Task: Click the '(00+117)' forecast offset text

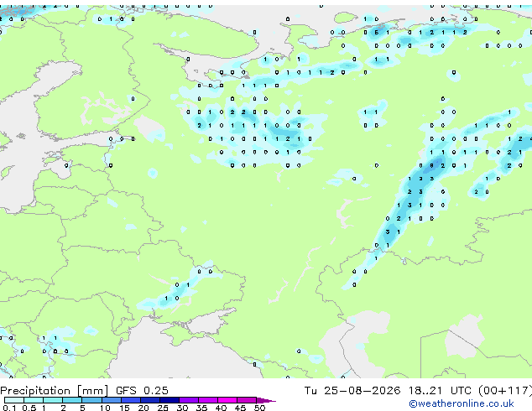Action: (505, 391)
